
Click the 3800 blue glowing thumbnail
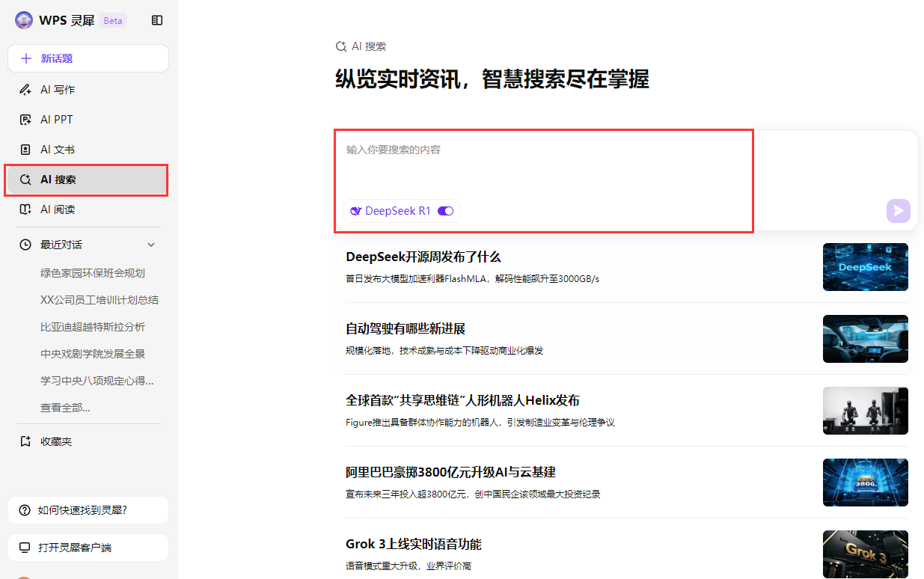(x=866, y=482)
